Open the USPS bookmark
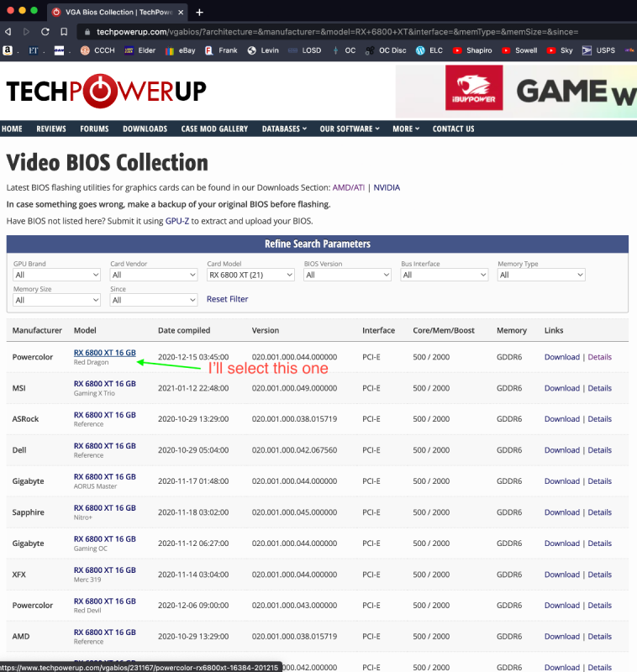Image resolution: width=637 pixels, height=672 pixels. [x=598, y=50]
